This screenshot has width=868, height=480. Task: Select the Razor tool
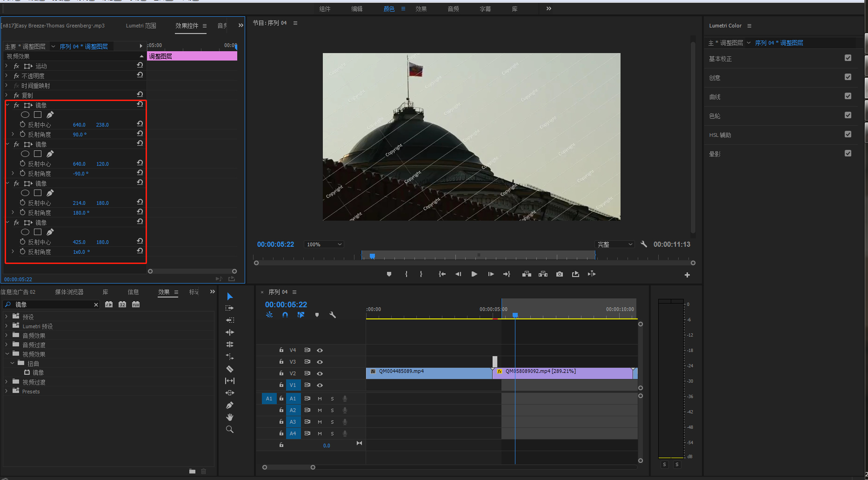(x=230, y=369)
